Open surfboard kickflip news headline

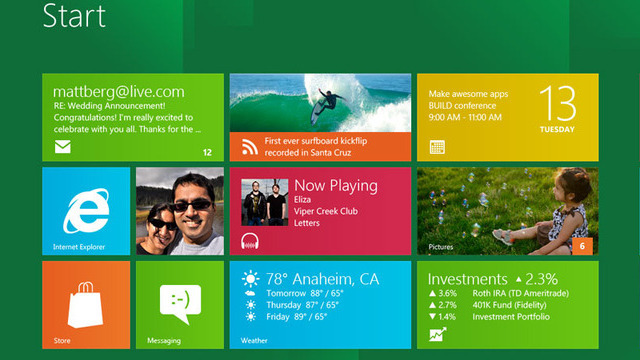point(316,147)
